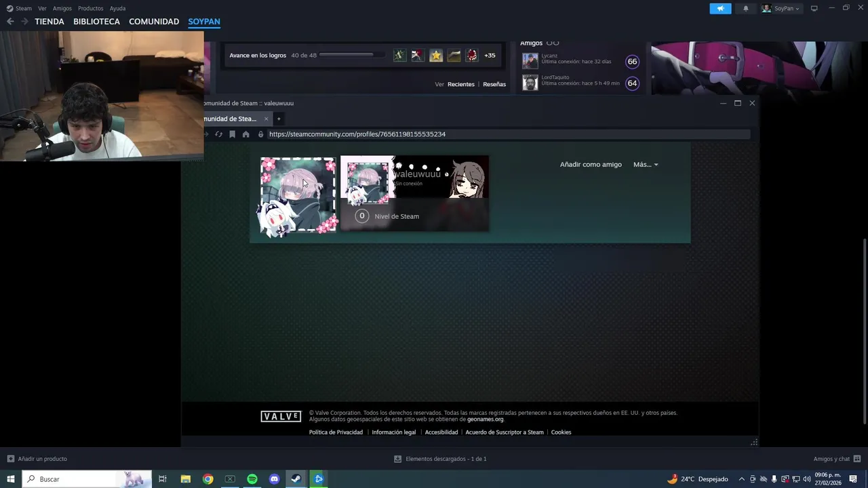868x488 pixels.
Task: Open Amigos y chat
Action: click(x=837, y=459)
